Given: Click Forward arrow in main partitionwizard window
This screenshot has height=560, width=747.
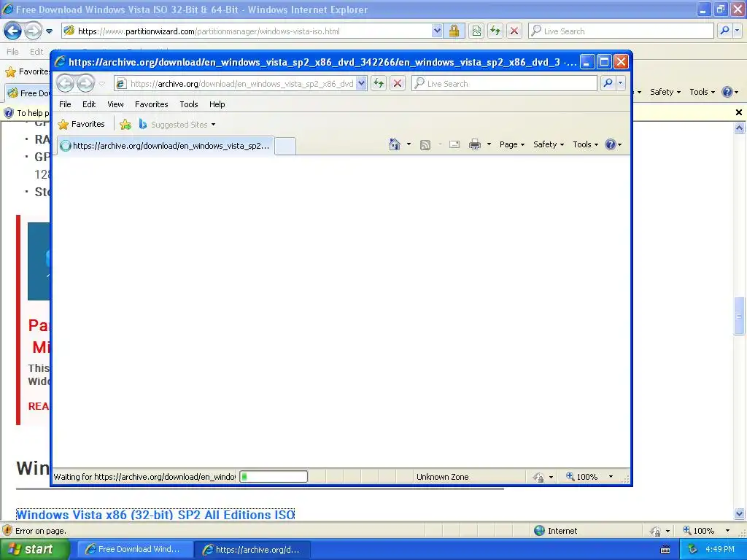Looking at the screenshot, I should point(33,31).
